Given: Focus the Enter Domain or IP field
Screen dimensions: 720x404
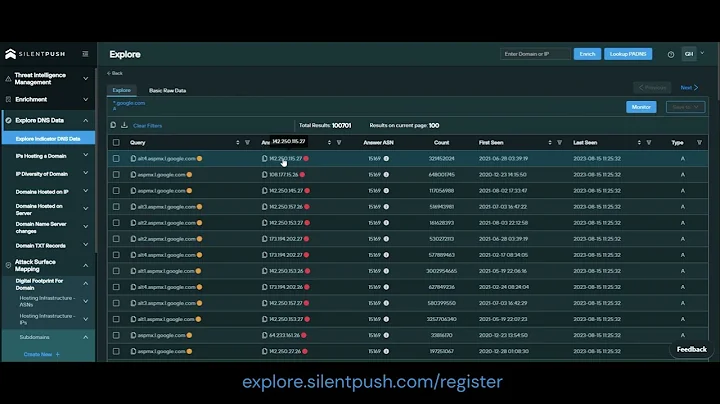Looking at the screenshot, I should click(535, 54).
